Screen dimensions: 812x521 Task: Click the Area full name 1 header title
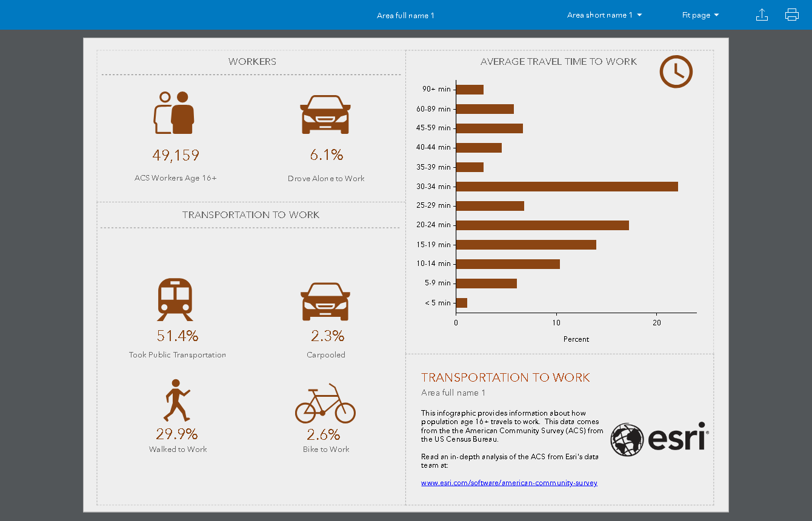pyautogui.click(x=405, y=16)
